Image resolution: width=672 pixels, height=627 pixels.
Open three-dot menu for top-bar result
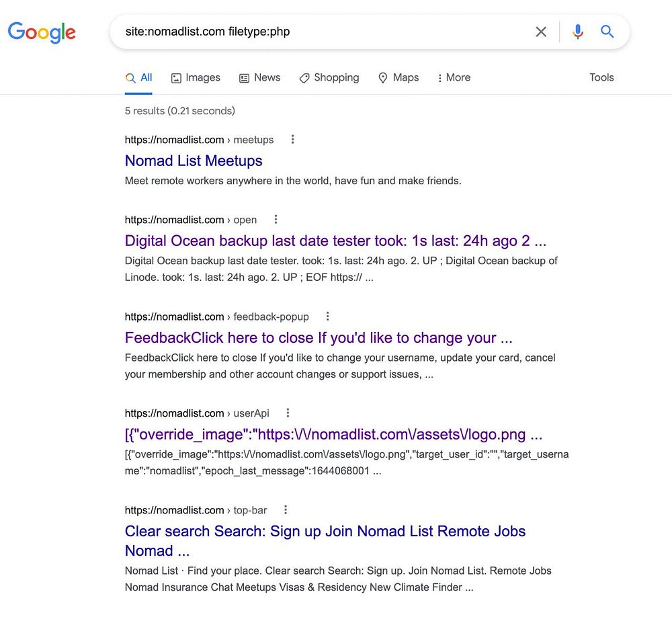286,510
